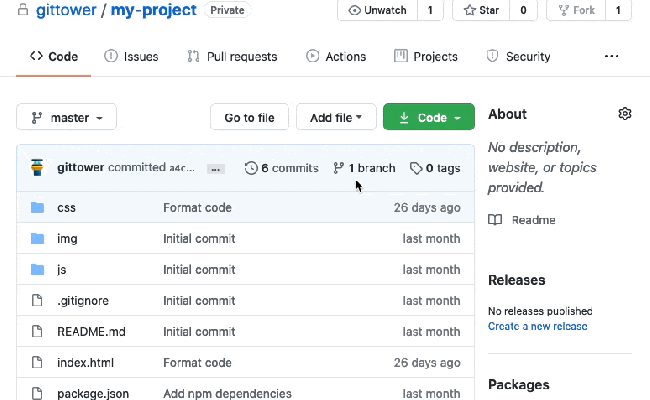This screenshot has width=650, height=400.
Task: Click the last month timestamp for img
Action: coord(431,239)
